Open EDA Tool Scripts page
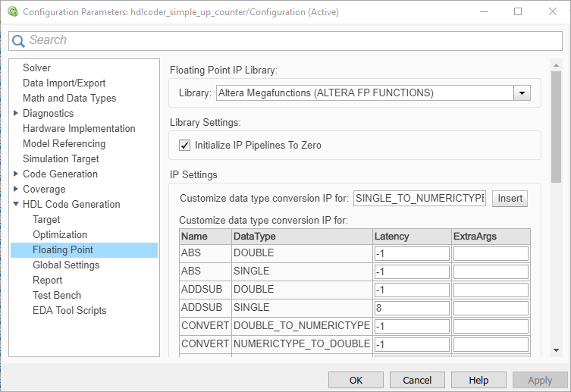The height and width of the screenshot is (392, 571). tap(70, 311)
